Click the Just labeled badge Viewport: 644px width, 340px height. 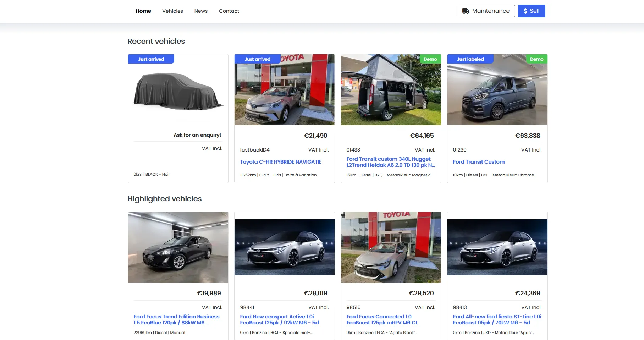[x=470, y=59]
